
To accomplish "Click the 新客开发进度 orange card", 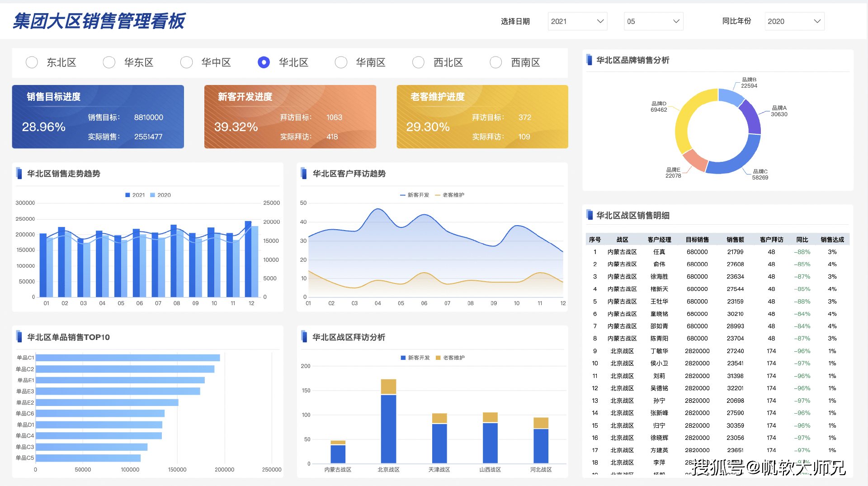I will click(x=290, y=117).
